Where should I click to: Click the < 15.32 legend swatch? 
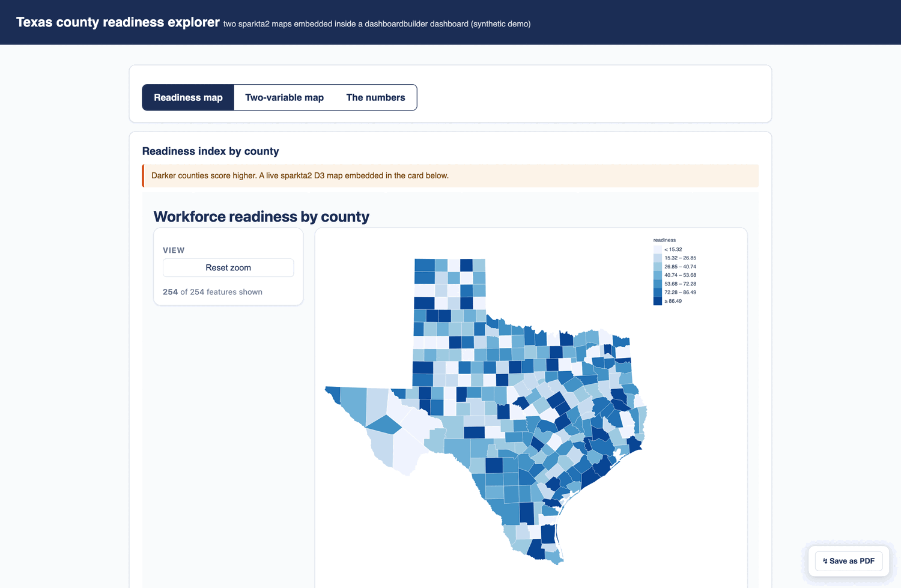pos(657,249)
